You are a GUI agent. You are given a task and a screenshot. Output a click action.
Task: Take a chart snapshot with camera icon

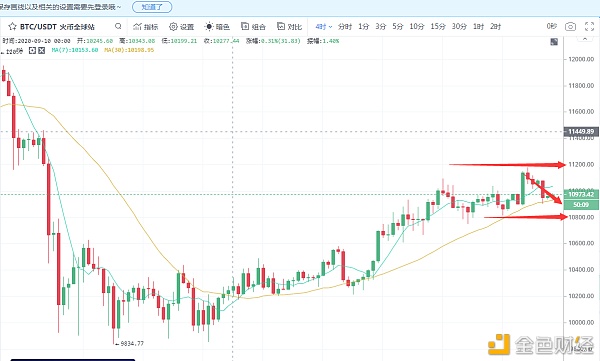[570, 26]
